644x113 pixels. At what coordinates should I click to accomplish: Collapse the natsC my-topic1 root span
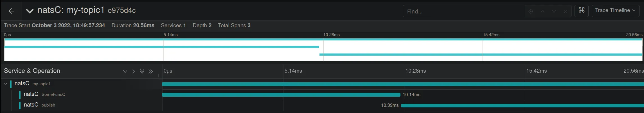pyautogui.click(x=6, y=84)
